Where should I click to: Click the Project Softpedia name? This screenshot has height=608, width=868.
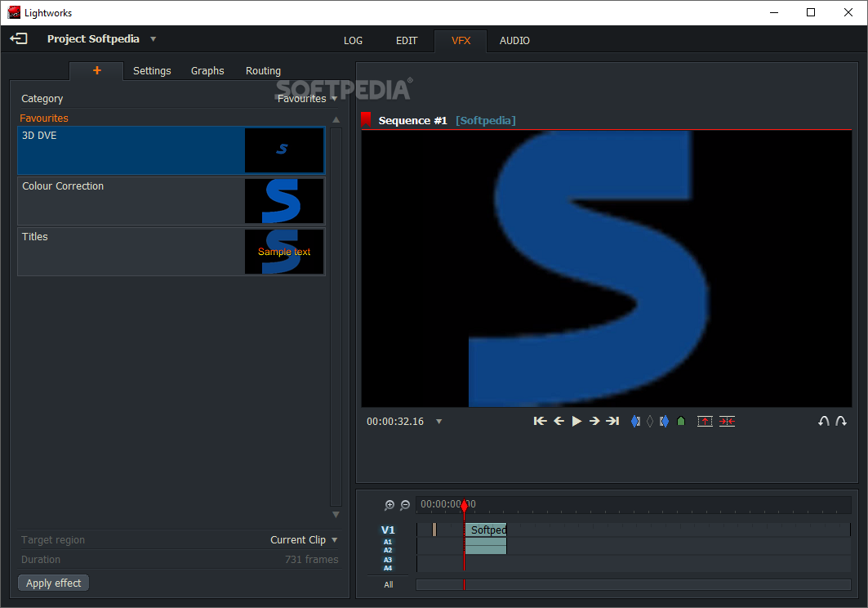click(93, 38)
